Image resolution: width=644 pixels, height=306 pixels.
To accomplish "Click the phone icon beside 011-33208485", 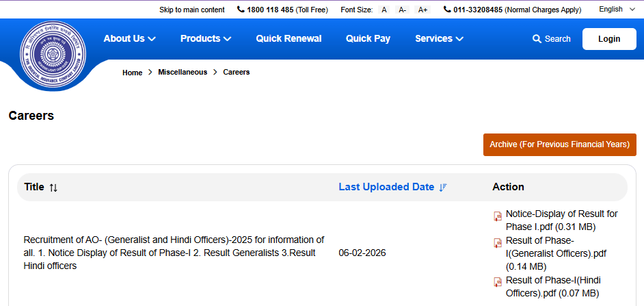I will click(x=447, y=10).
